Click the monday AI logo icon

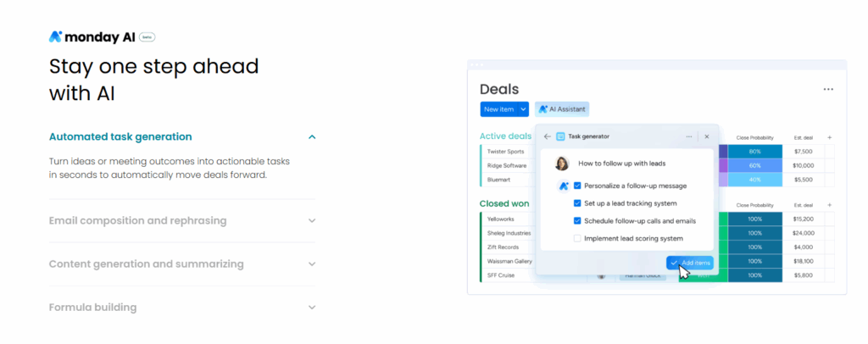tap(56, 36)
